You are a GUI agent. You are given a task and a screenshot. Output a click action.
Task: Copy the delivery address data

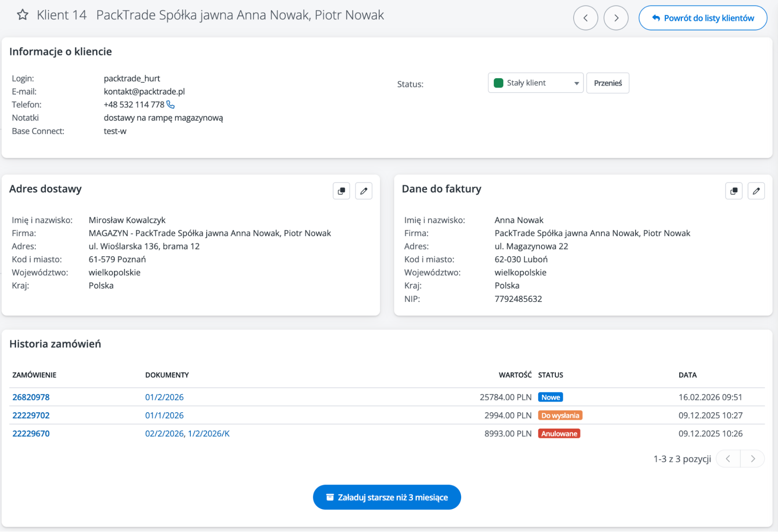click(341, 191)
